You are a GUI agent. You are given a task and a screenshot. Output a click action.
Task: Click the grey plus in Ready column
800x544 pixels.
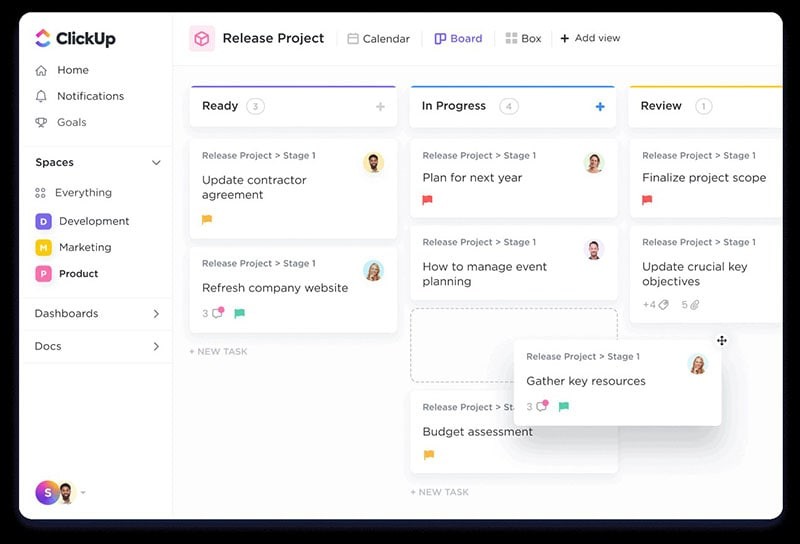click(x=380, y=107)
